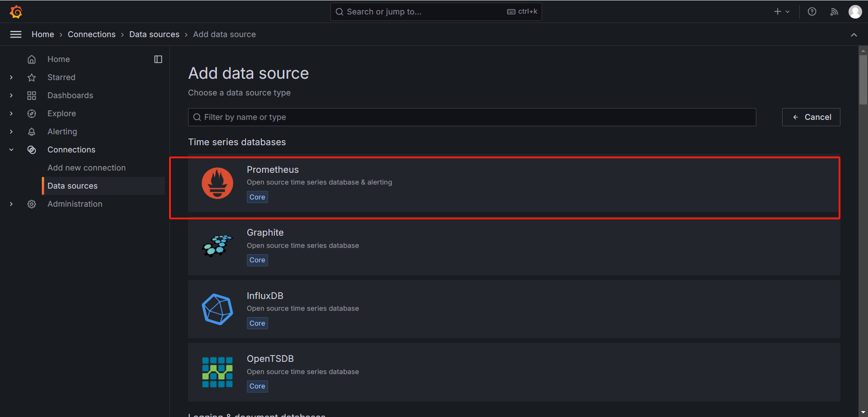Click the Core badge under InfluxDB

257,323
